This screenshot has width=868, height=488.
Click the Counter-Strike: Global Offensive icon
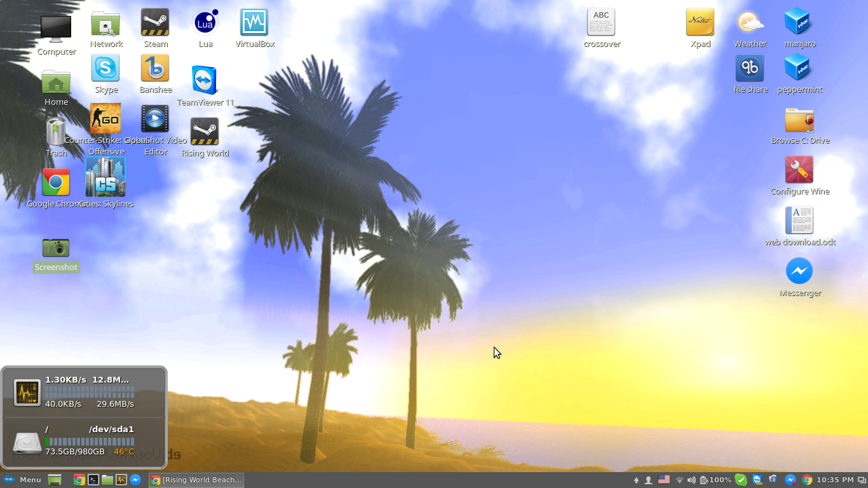point(105,118)
